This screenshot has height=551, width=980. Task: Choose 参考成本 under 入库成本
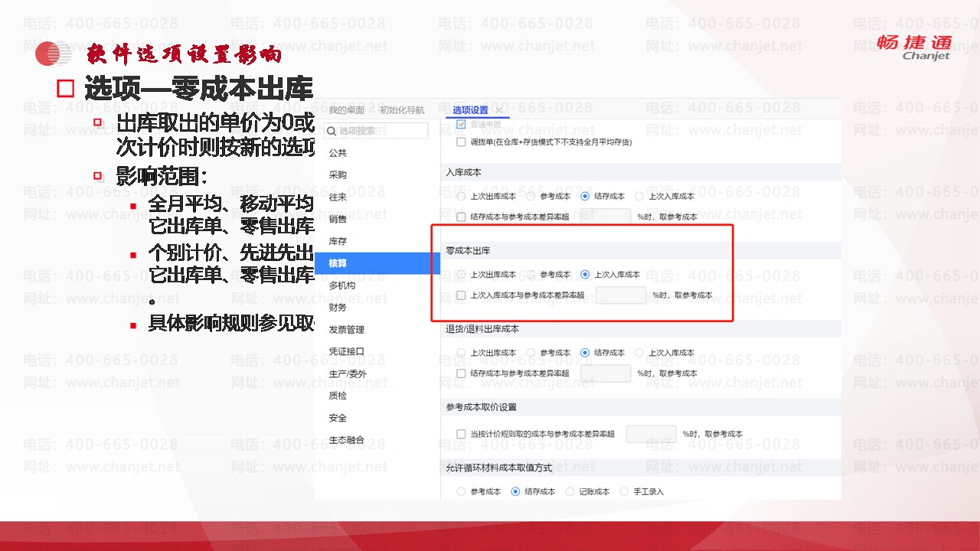click(531, 197)
